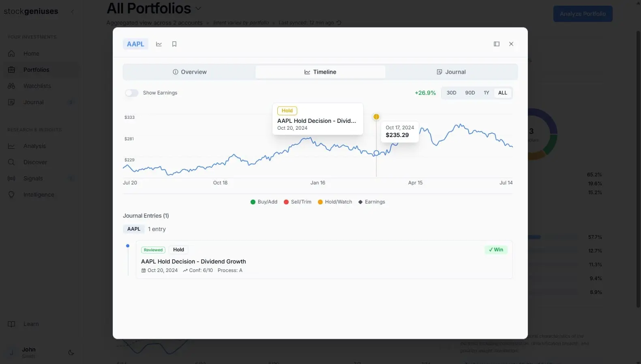Image resolution: width=641 pixels, height=364 pixels.
Task: Click the calendar icon by Oct 20, 2024
Action: (144, 270)
